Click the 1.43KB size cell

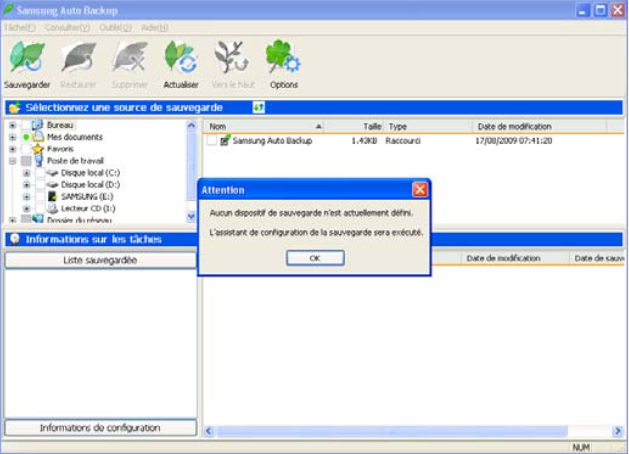coord(364,140)
